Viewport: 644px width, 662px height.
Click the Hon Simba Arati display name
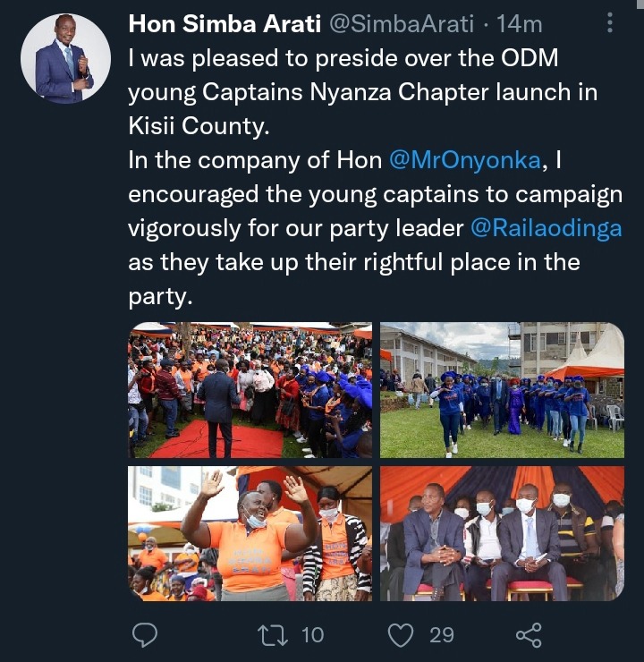(225, 23)
